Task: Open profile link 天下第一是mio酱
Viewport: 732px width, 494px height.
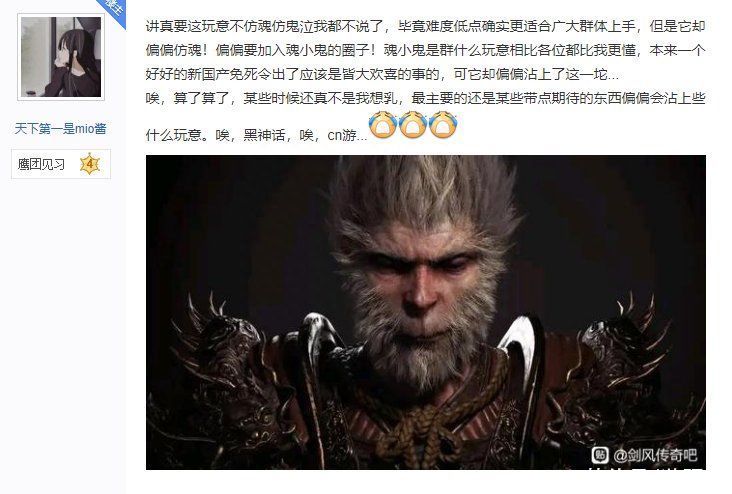Action: coord(60,128)
